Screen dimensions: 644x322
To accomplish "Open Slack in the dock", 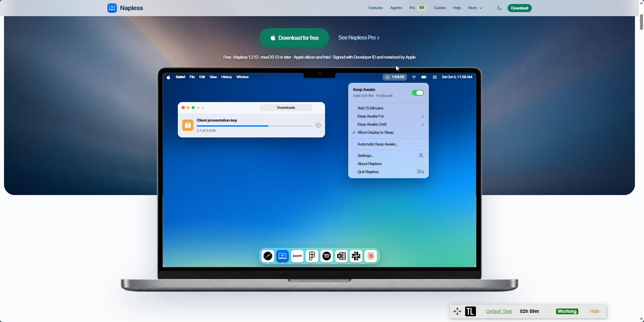I will tap(356, 256).
